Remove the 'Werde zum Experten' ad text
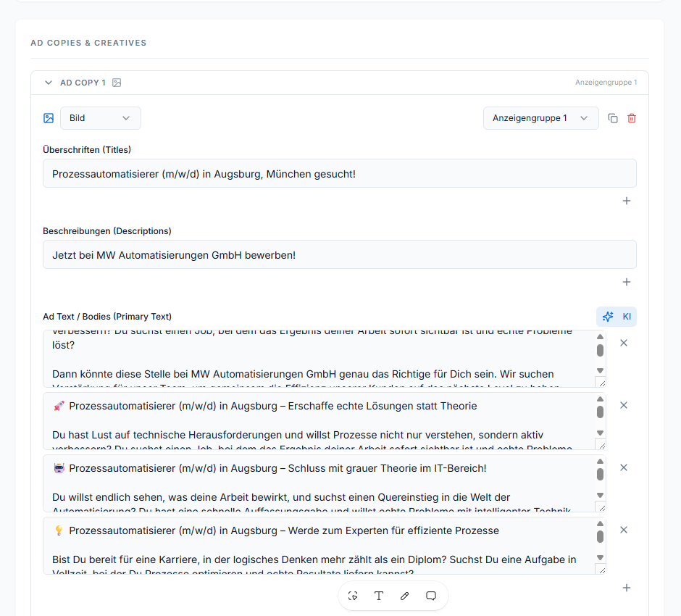This screenshot has width=681, height=616. [624, 530]
